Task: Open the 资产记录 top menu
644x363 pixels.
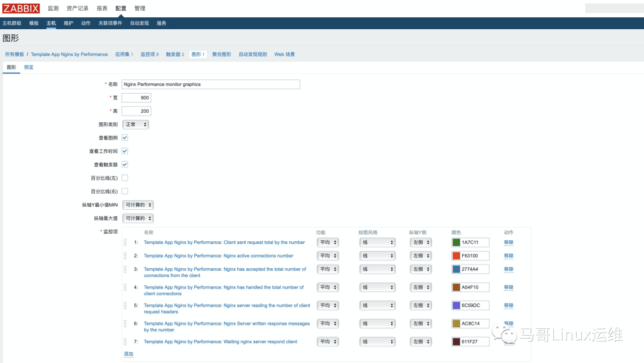Action: pyautogui.click(x=78, y=8)
